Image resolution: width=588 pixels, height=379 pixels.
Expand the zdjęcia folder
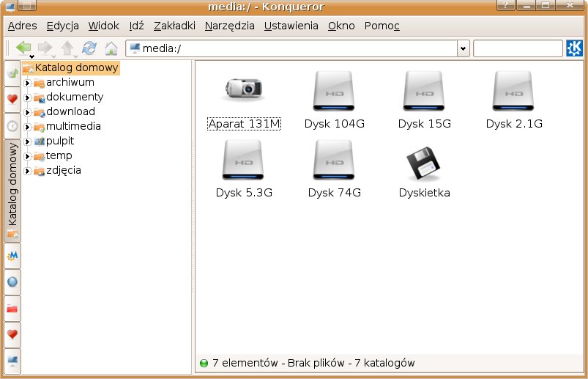27,171
